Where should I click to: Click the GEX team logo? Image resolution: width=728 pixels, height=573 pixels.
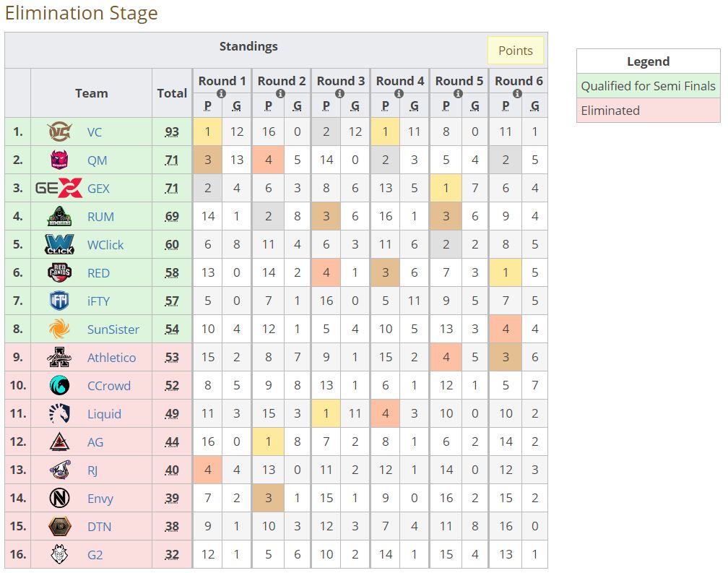pos(59,189)
